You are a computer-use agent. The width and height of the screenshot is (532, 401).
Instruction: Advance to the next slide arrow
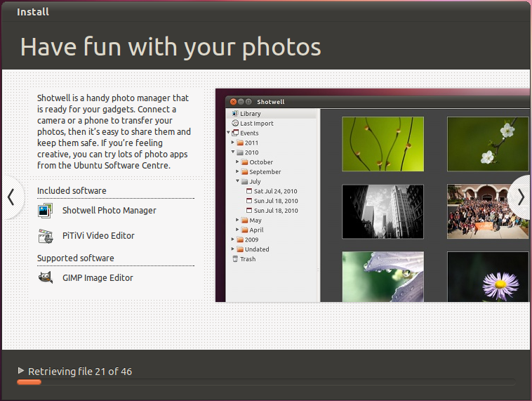(520, 197)
